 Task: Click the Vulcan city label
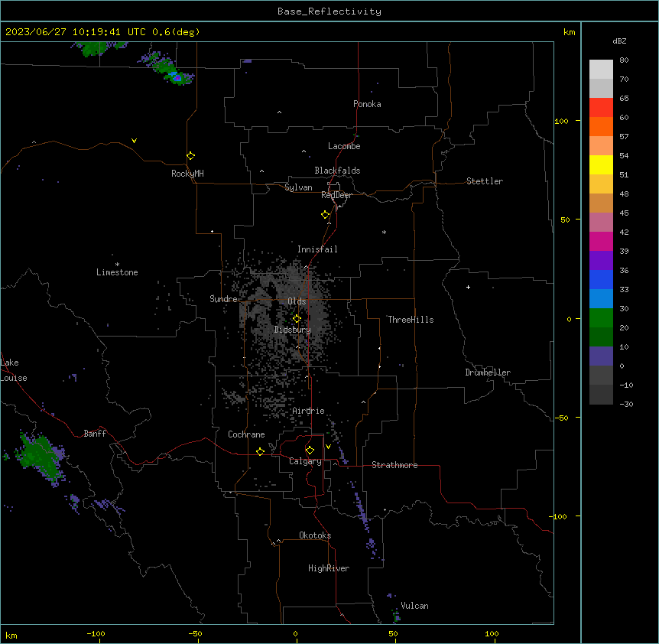pyautogui.click(x=415, y=606)
